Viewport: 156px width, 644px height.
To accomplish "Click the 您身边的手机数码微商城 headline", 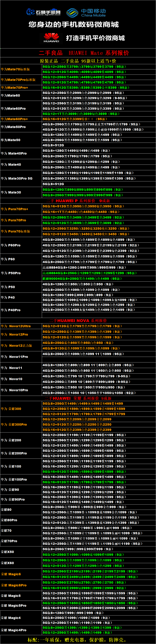I will point(74,25).
